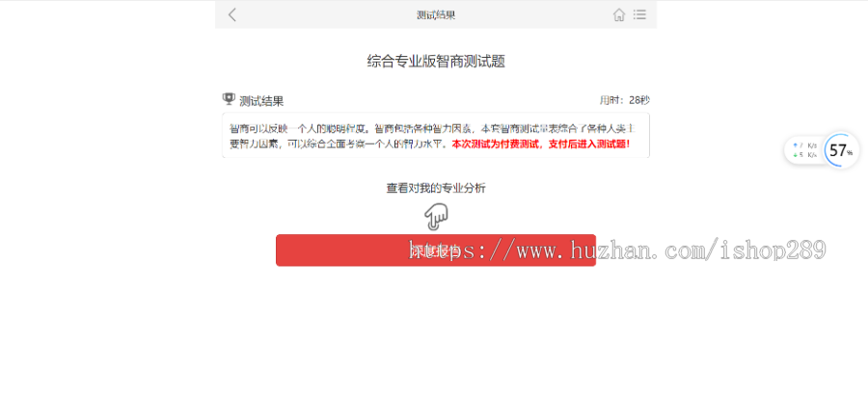Click the trophy icon beside 测试结果
The width and height of the screenshot is (868, 394).
click(228, 99)
